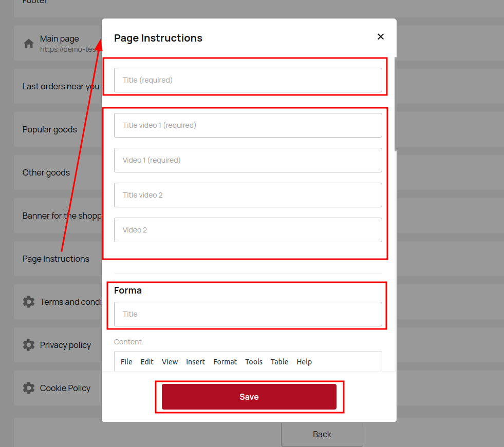Open the Format menu in the editor
The height and width of the screenshot is (447, 504).
pyautogui.click(x=225, y=362)
